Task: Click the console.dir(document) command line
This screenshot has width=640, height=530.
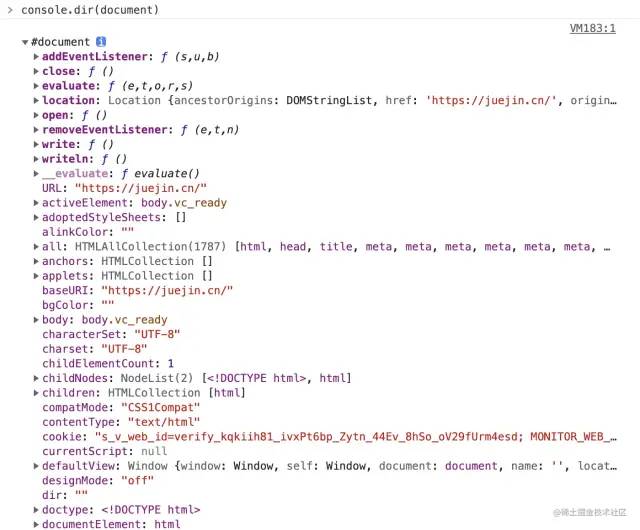Action: (90, 10)
